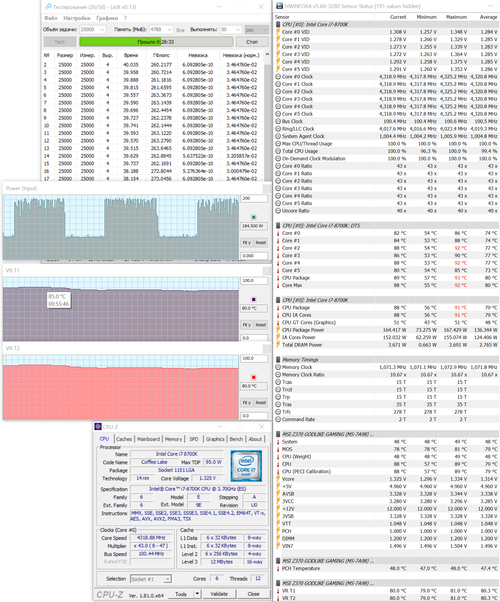Click the lightning icon beside CPU Package Power
Image resolution: width=500 pixels, height=602 pixels.
coord(278,330)
